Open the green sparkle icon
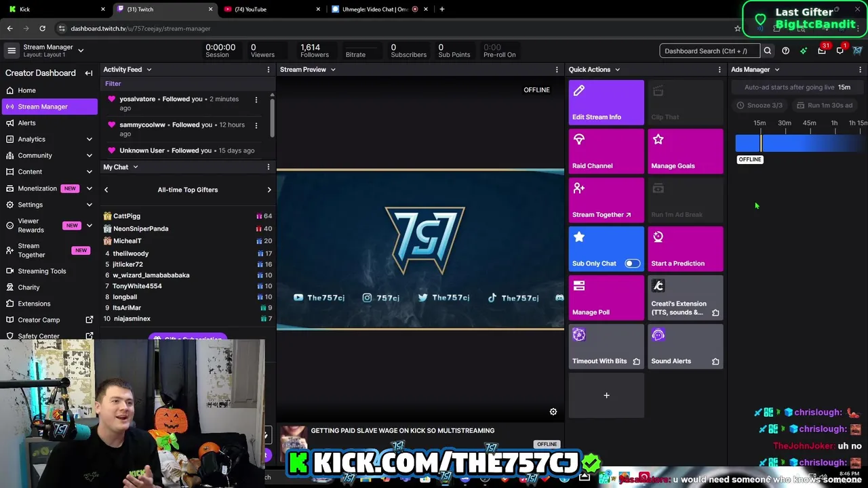The height and width of the screenshot is (488, 868). (804, 51)
